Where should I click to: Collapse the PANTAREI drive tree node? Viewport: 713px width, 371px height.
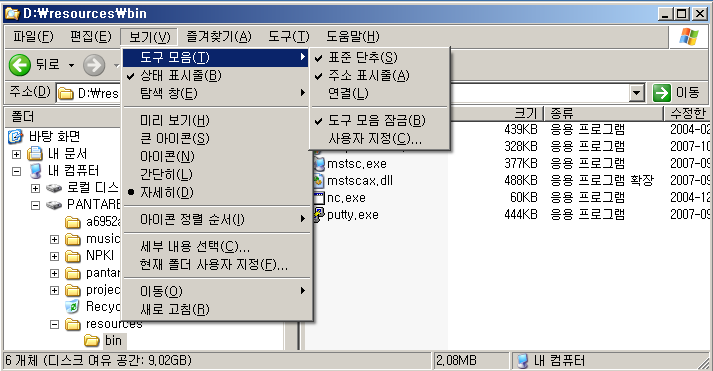pos(35,206)
